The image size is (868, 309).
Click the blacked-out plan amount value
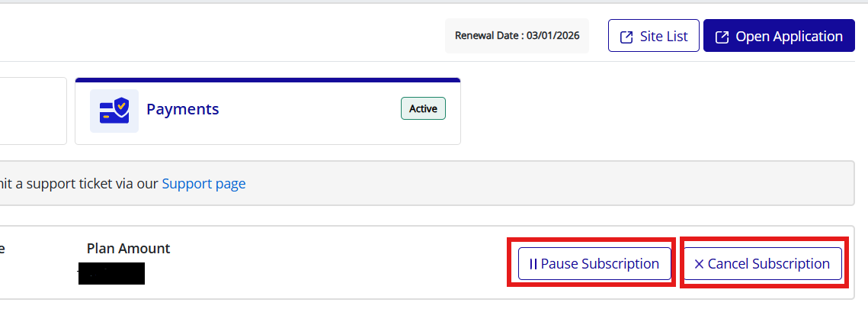111,273
